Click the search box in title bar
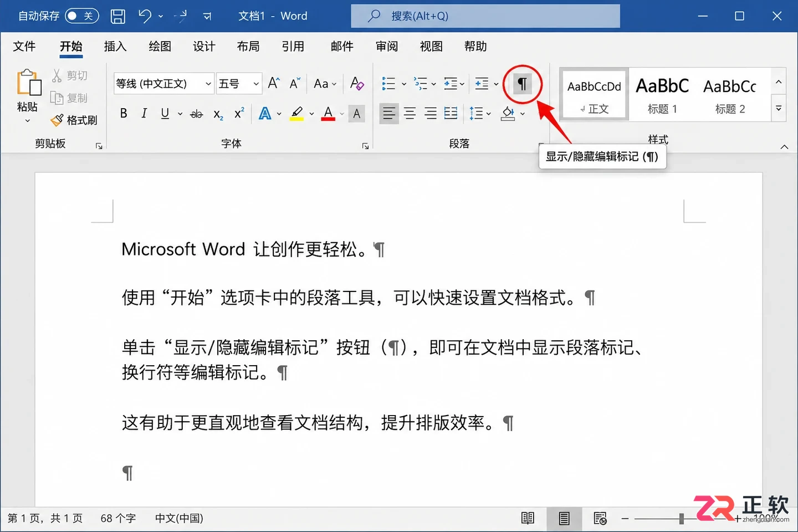 click(x=485, y=16)
